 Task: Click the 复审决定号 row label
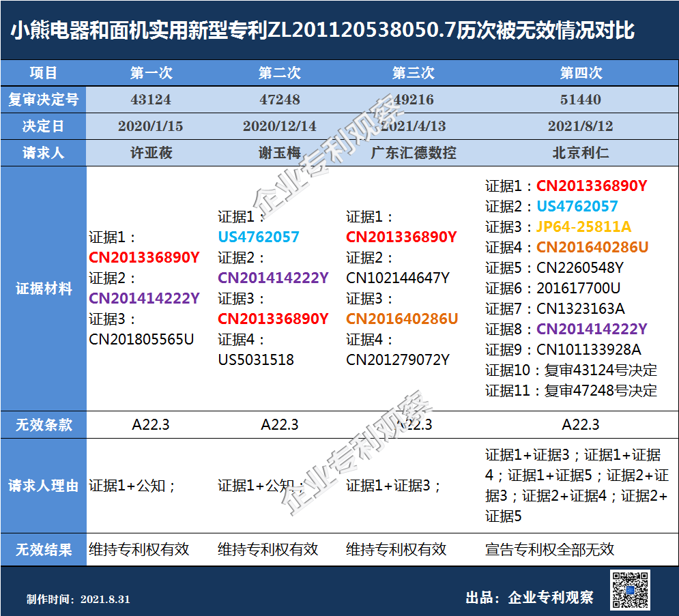[x=44, y=100]
